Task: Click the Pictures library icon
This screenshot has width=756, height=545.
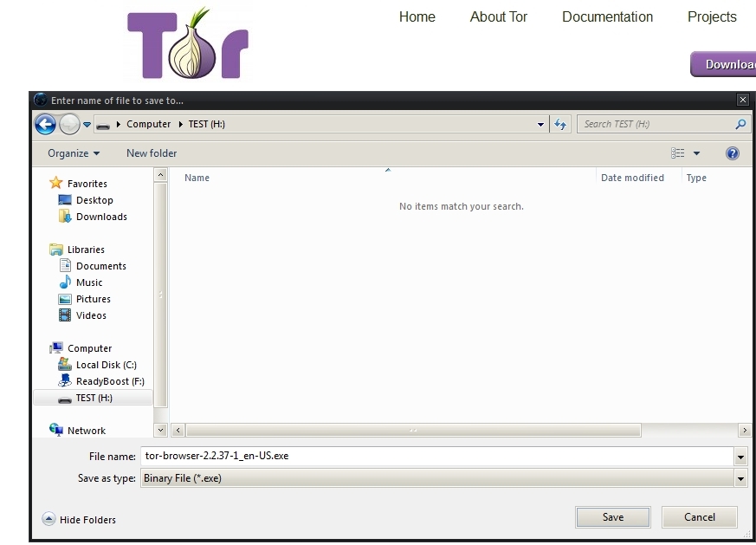Action: click(x=65, y=299)
